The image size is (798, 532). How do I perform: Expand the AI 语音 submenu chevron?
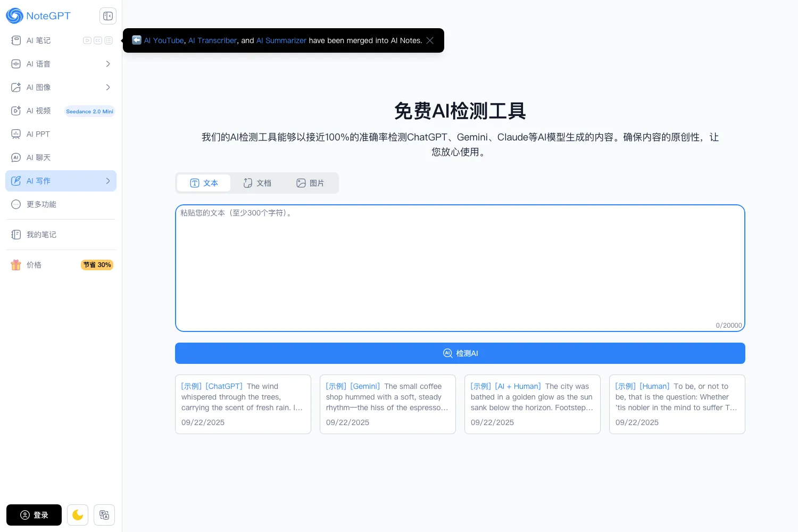pyautogui.click(x=108, y=64)
